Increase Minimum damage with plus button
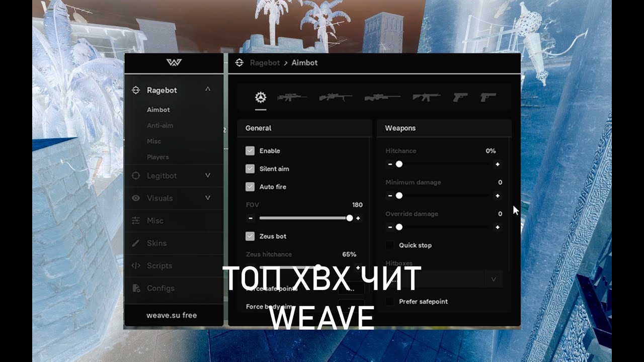Viewport: 644px width, 362px height. click(498, 196)
